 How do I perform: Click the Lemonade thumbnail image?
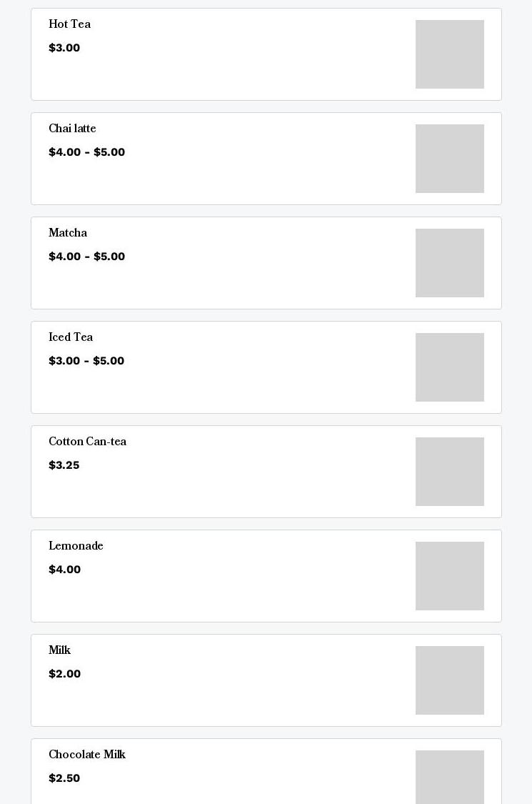pos(449,576)
